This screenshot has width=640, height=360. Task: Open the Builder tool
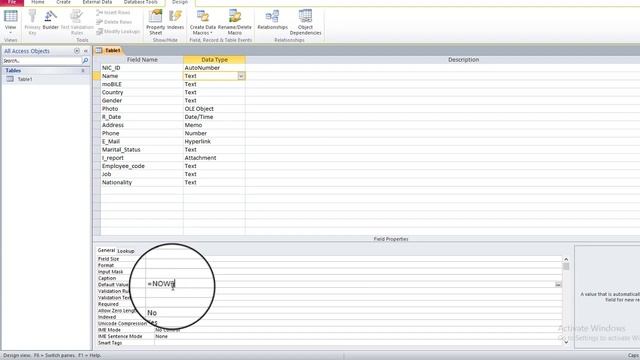(51, 20)
